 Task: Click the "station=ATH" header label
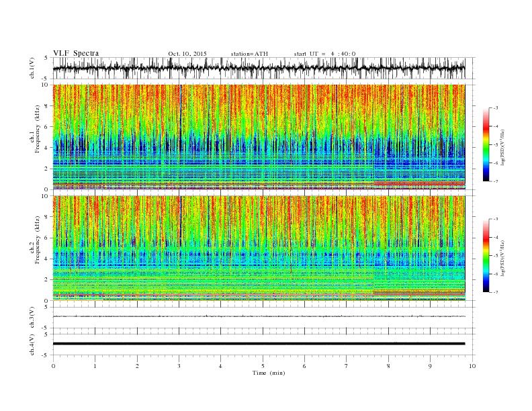(x=249, y=54)
